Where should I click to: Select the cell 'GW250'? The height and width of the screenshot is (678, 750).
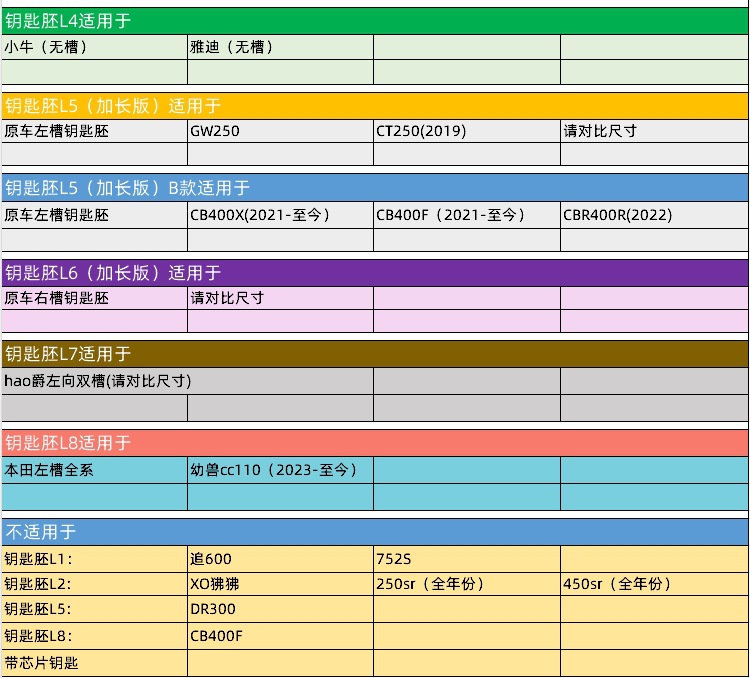click(280, 131)
